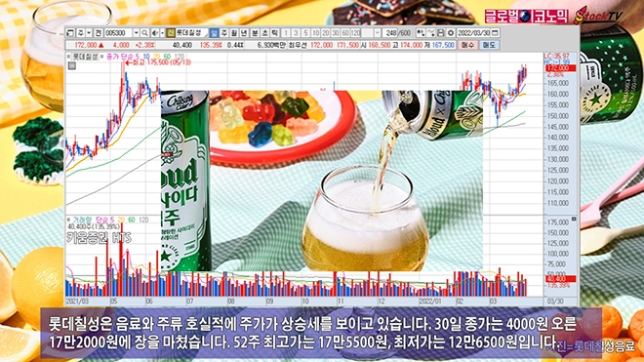The width and height of the screenshot is (644, 362).
Task: Click the chart layout icon at toolbar start
Action: click(x=70, y=33)
